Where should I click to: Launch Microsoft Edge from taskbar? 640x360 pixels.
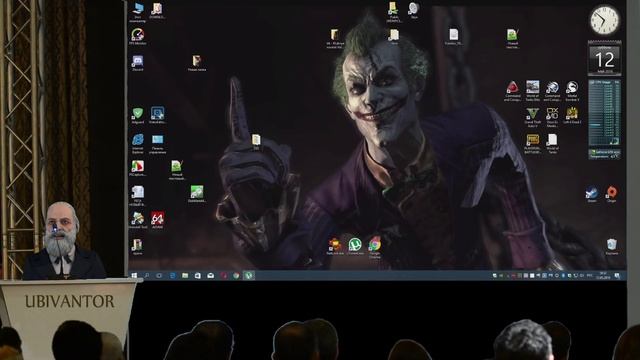tap(172, 276)
